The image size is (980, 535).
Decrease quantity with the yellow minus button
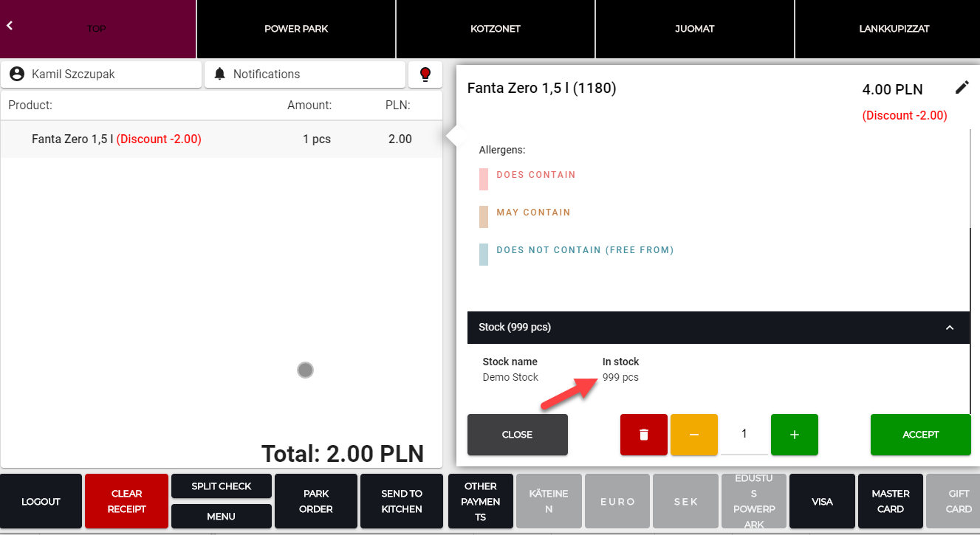693,435
